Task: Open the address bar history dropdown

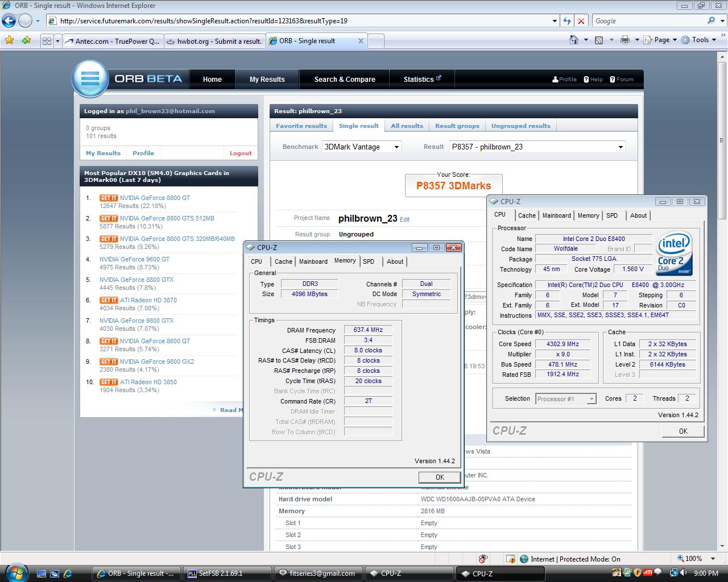Action: click(555, 21)
